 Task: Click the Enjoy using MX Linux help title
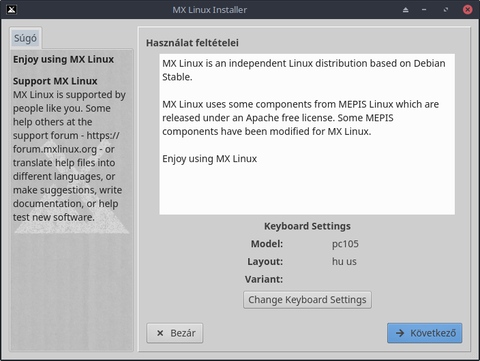click(x=63, y=59)
